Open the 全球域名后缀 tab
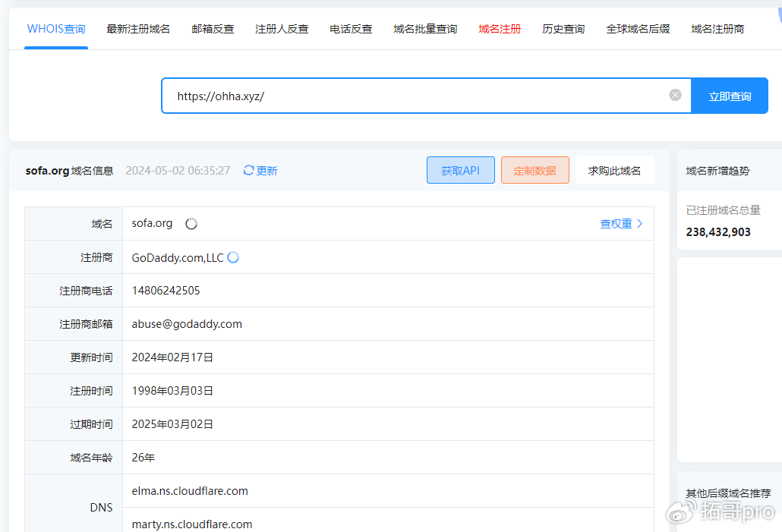Viewport: 782px width, 532px height. pos(638,29)
